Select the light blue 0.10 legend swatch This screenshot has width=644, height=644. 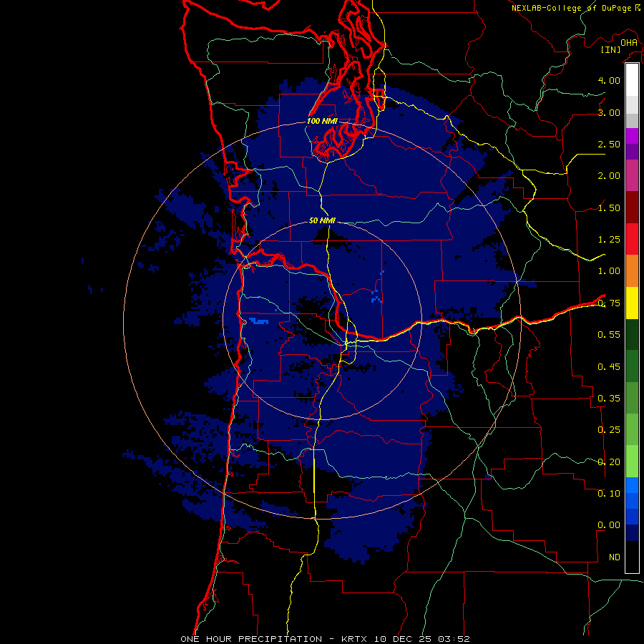point(632,485)
